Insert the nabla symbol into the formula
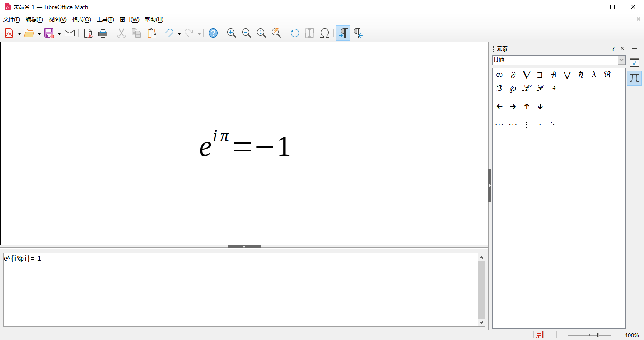 coord(526,75)
